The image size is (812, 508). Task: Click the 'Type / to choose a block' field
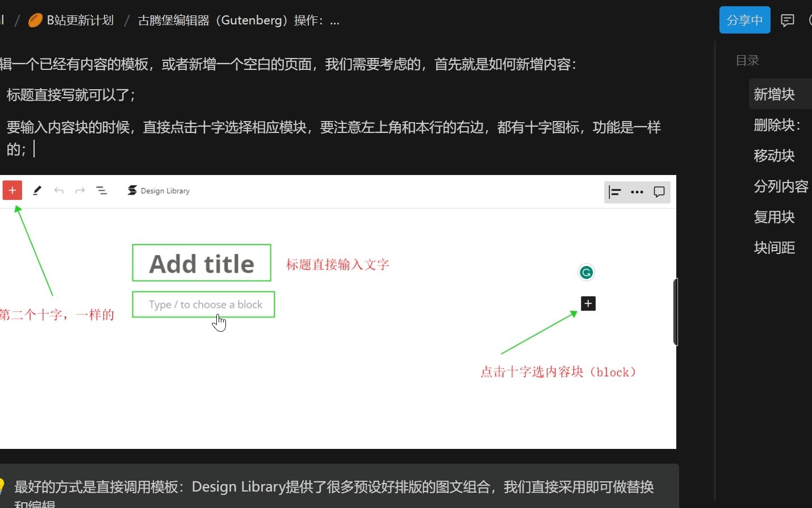203,305
